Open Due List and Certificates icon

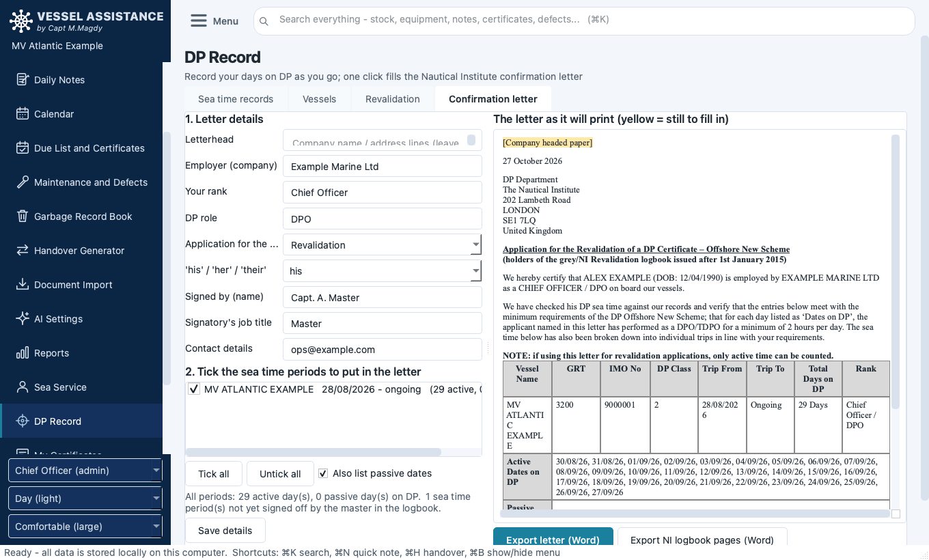point(23,148)
